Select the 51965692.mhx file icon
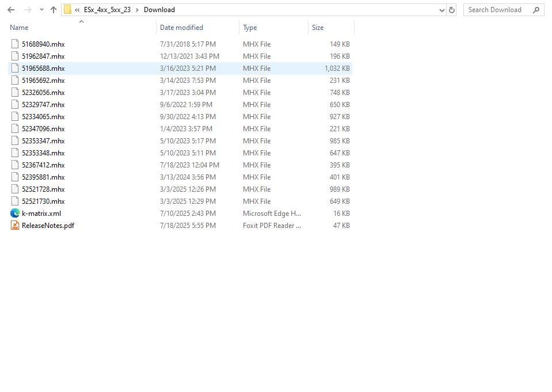The height and width of the screenshot is (392, 552). pos(15,81)
